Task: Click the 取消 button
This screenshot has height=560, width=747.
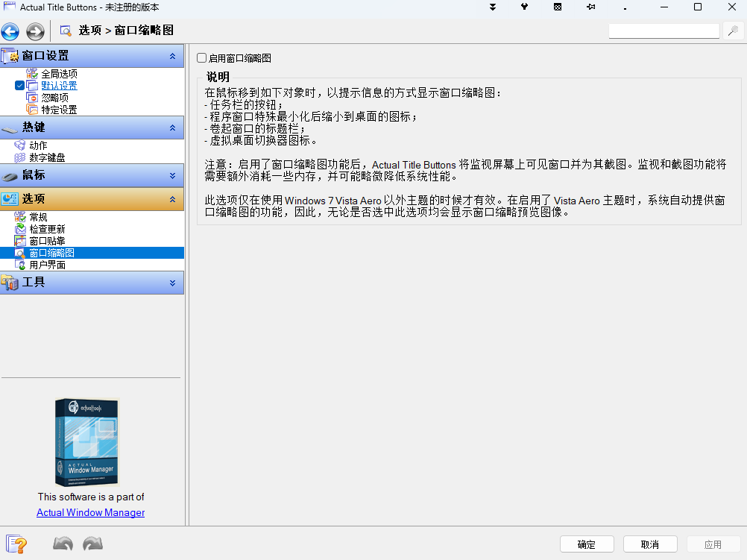Action: 650,544
